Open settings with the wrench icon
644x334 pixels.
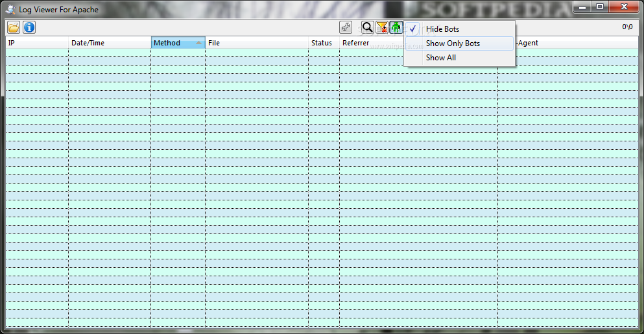346,27
